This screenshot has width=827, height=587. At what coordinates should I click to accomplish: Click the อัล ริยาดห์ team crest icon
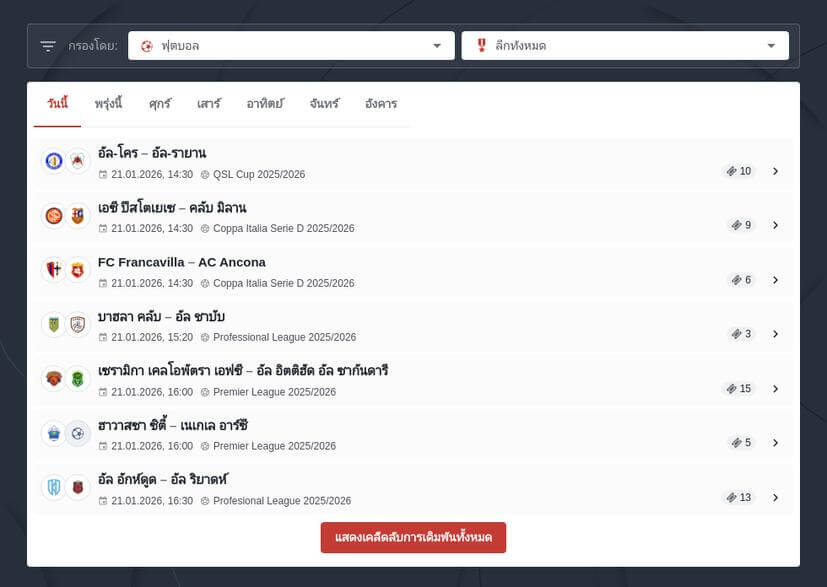78,488
